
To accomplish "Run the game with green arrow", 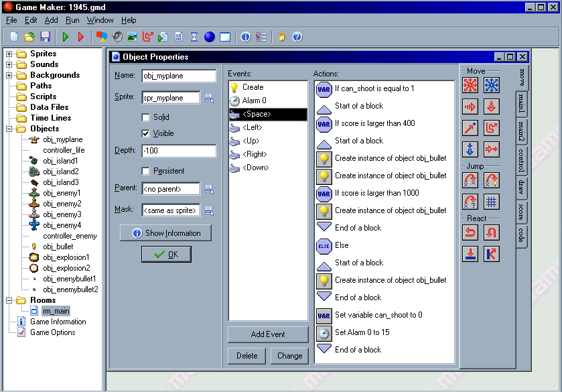I will tap(65, 37).
